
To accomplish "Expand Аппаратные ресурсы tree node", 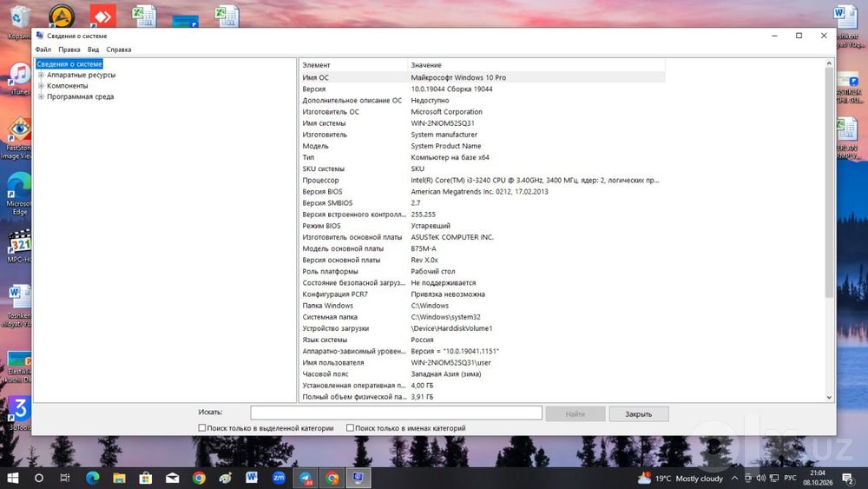I will (41, 75).
